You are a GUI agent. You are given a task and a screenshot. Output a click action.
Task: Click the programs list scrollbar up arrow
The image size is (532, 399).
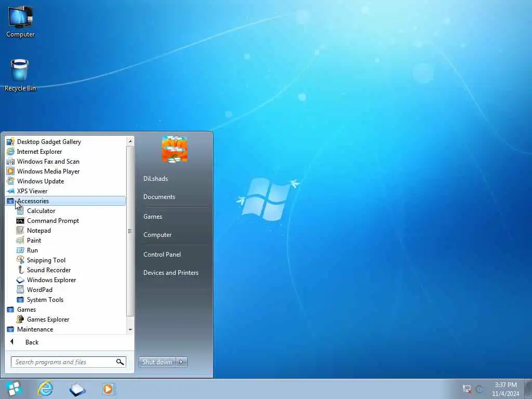pyautogui.click(x=130, y=141)
